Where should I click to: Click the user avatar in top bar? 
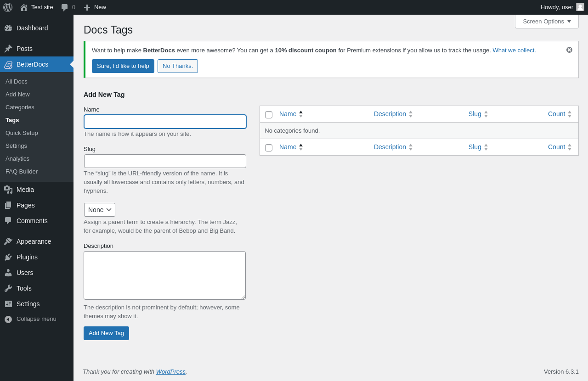580,7
